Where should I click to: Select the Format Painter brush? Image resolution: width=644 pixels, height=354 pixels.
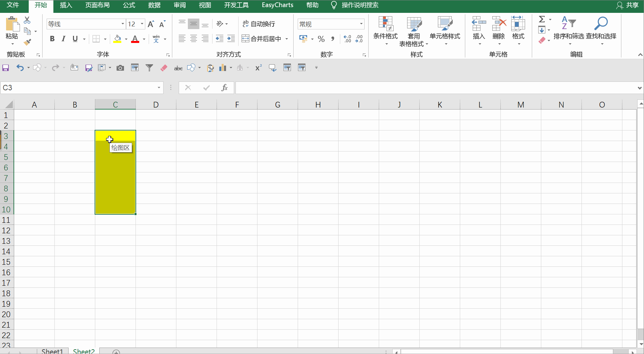[x=27, y=42]
